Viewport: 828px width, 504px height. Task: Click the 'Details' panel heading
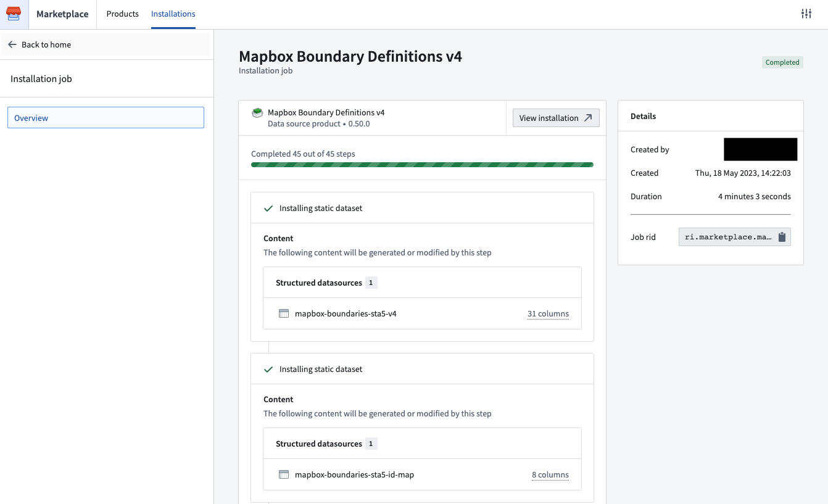[x=643, y=116]
